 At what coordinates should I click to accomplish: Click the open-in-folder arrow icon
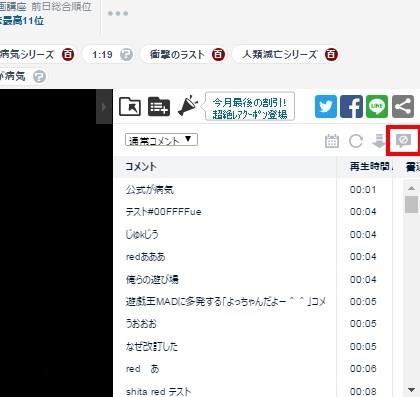tap(130, 107)
